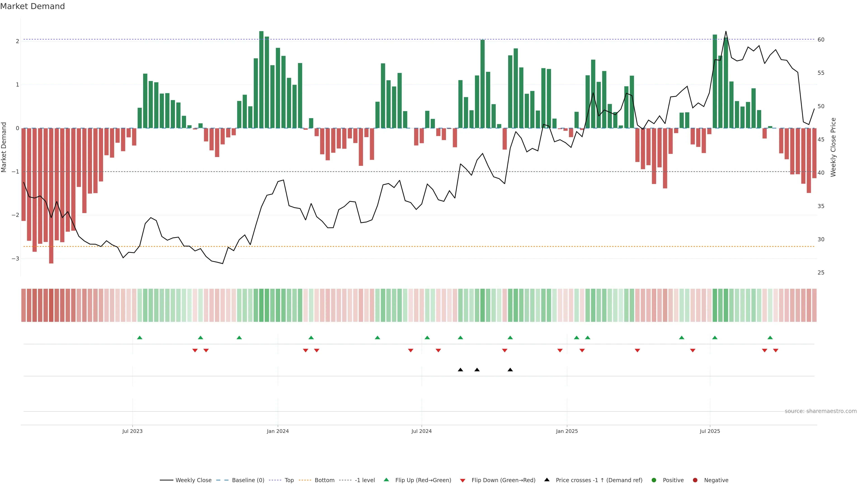
Task: Click the red Negative legend dot
Action: (x=695, y=480)
